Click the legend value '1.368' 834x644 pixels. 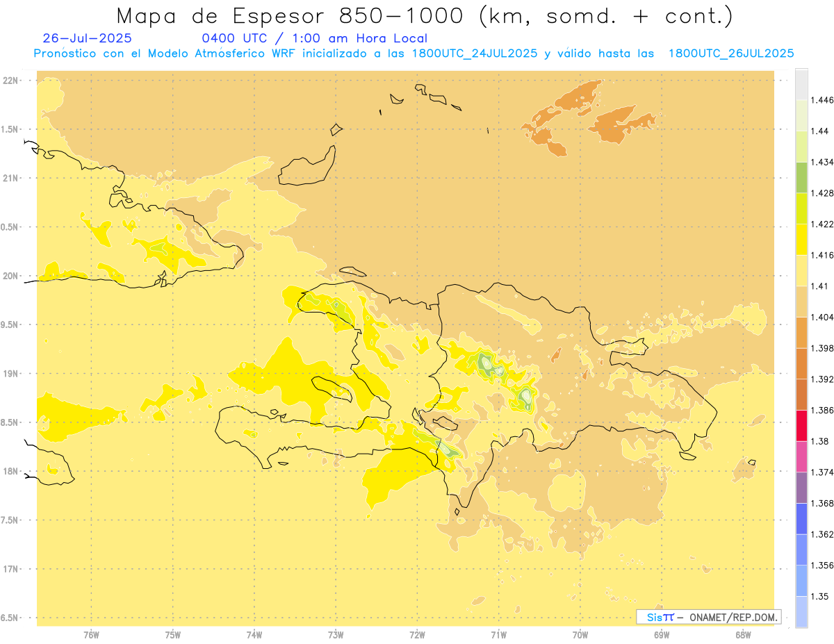pos(824,504)
